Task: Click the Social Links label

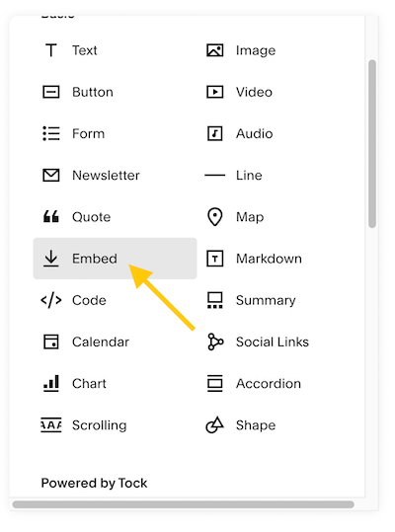Action: (x=273, y=342)
